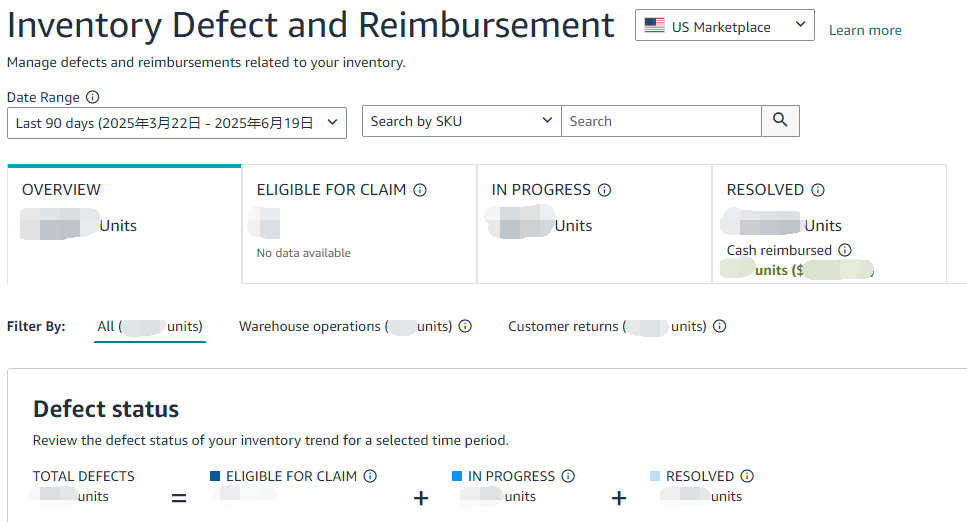This screenshot has width=967, height=522.
Task: Click into the Search text field
Action: click(x=660, y=122)
